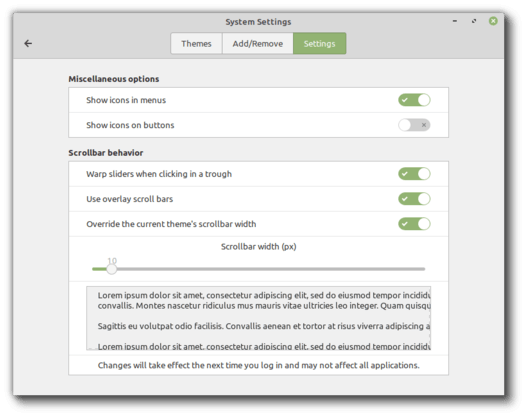This screenshot has width=526, height=417.
Task: Go back using the arrow icon
Action: [x=28, y=43]
